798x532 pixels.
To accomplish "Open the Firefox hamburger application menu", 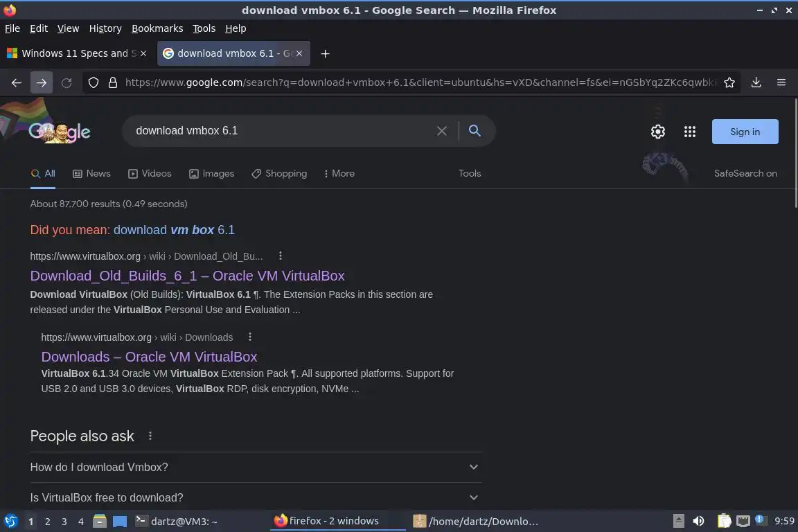I will tap(781, 82).
